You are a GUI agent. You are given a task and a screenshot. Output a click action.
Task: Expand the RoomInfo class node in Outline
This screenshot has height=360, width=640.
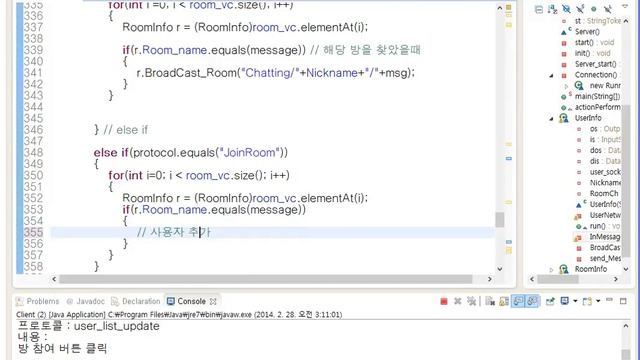coord(551,269)
